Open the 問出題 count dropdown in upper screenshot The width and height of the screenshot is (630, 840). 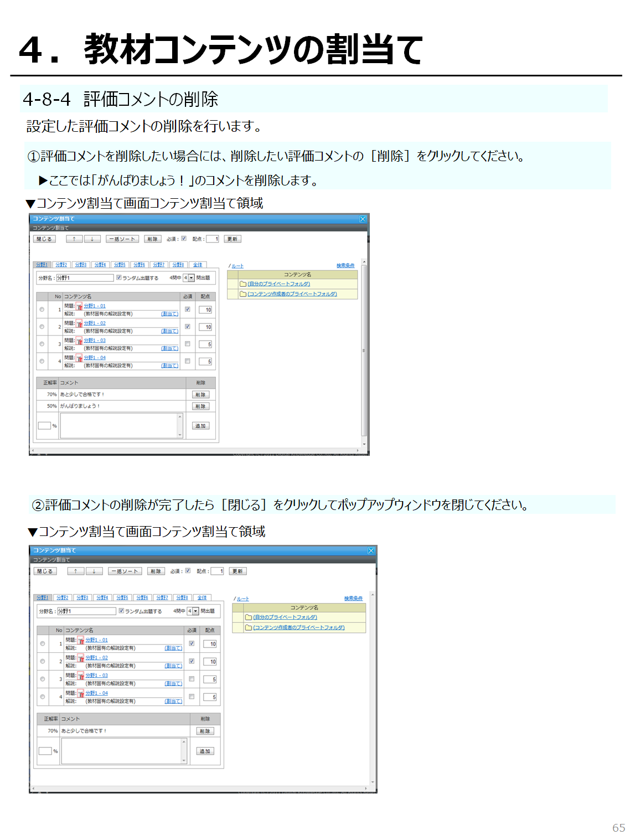[192, 278]
